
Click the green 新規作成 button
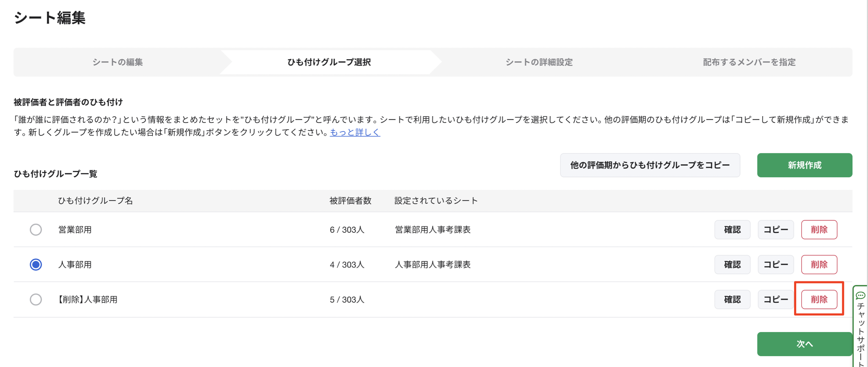pos(804,165)
